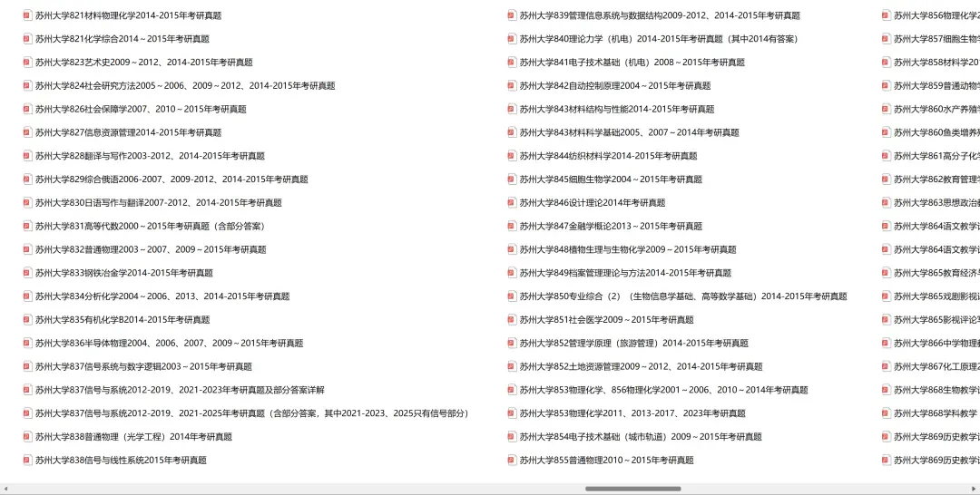Image resolution: width=980 pixels, height=495 pixels.
Task: Select 苏州大学853物理化学、856物理化学2001～2006 file
Action: click(x=663, y=390)
